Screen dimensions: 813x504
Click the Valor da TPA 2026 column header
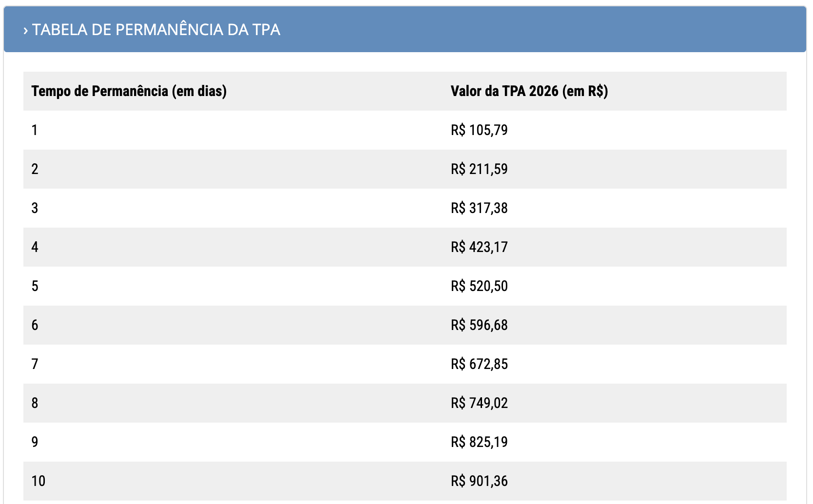(529, 91)
